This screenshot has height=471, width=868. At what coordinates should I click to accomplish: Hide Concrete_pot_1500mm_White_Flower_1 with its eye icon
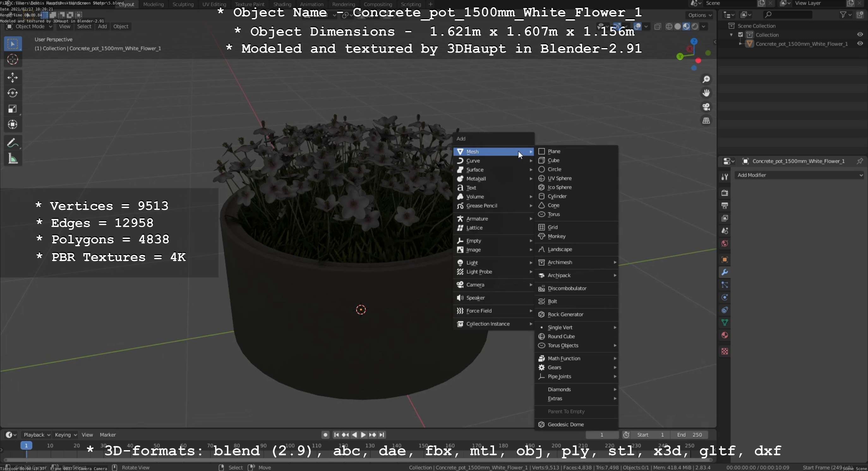860,44
